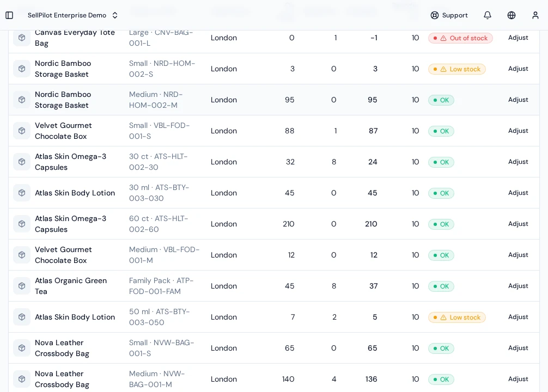Click package icon for Canvas Everyday Tote Bag
The height and width of the screenshot is (392, 548).
click(22, 38)
